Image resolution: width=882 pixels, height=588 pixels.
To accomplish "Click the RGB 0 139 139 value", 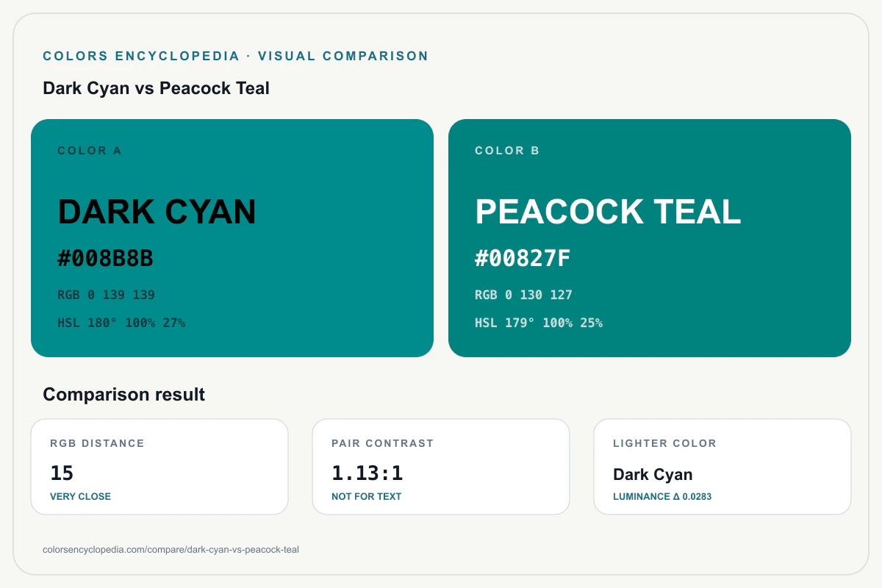I will pyautogui.click(x=106, y=295).
